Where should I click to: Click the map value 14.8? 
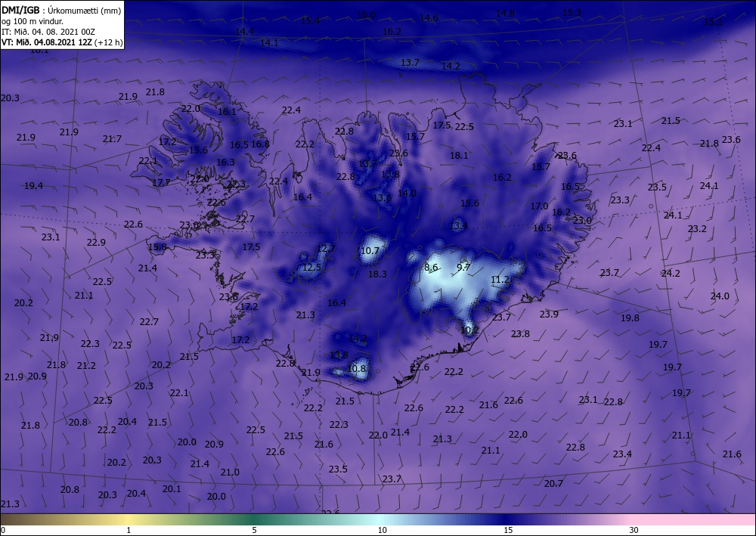pyautogui.click(x=505, y=14)
